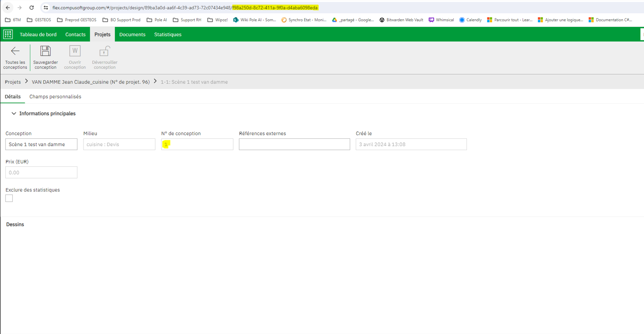The width and height of the screenshot is (644, 334).
Task: Collapse the Informations principales section
Action: [14, 114]
